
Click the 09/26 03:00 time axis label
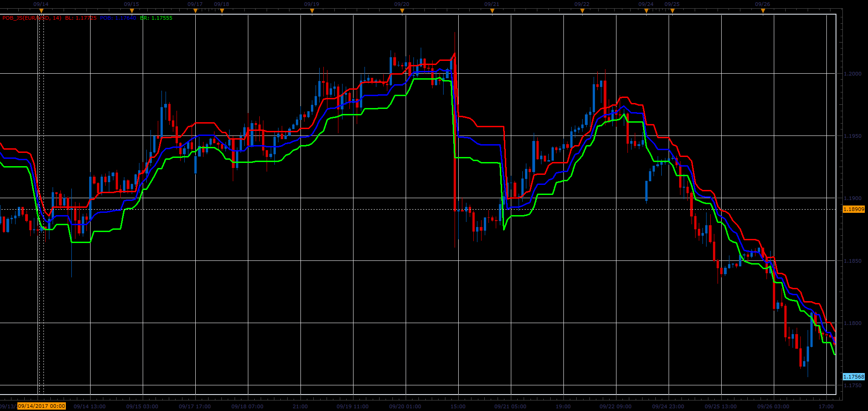pyautogui.click(x=773, y=406)
